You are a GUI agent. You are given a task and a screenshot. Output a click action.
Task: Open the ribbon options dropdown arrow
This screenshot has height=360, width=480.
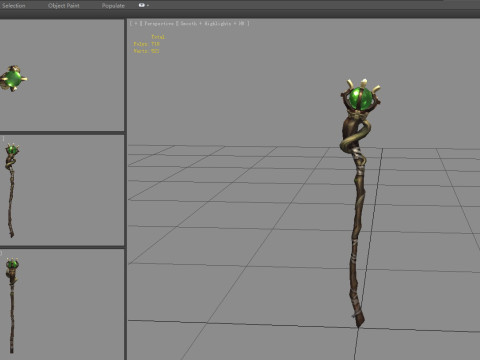pos(148,5)
